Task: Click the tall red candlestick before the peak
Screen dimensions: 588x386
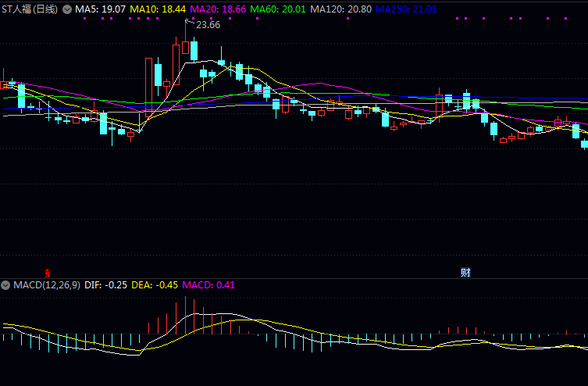Action: click(x=148, y=86)
